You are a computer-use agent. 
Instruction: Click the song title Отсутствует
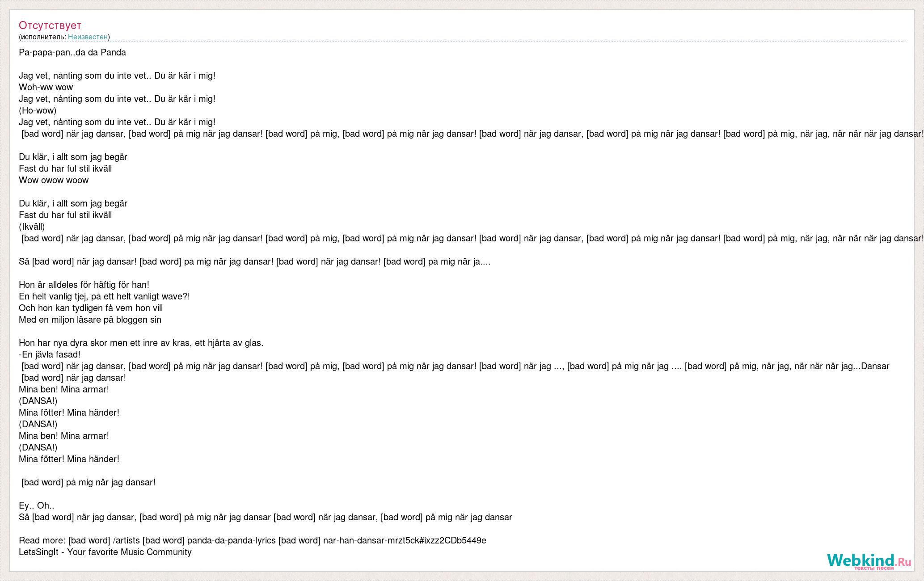point(50,25)
